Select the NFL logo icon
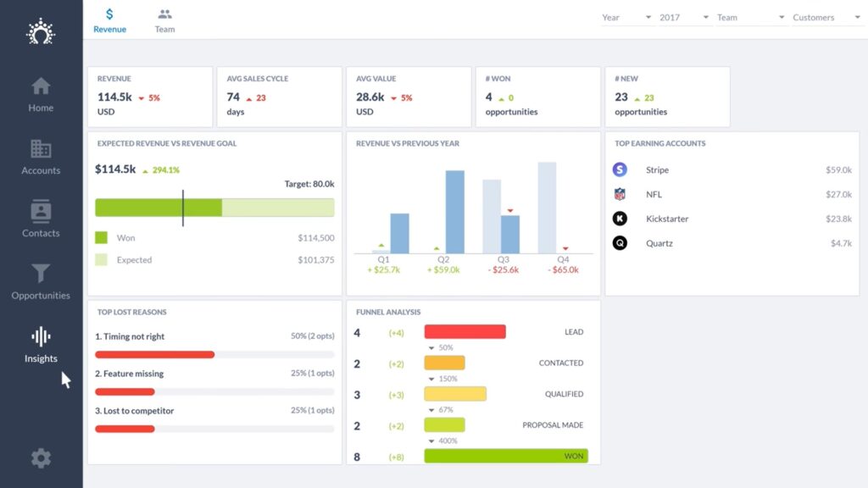The height and width of the screenshot is (488, 868). (x=620, y=194)
